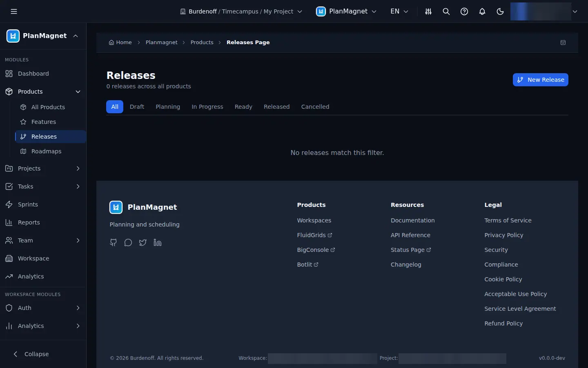Select the In Progress filter tab

(x=207, y=107)
